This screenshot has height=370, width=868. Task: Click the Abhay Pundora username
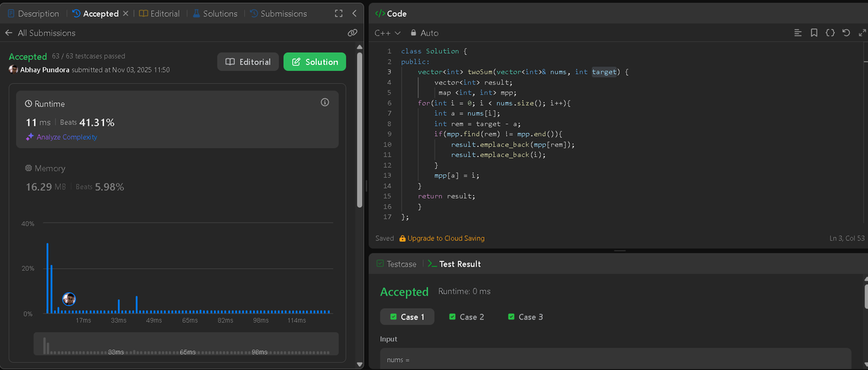pyautogui.click(x=44, y=70)
